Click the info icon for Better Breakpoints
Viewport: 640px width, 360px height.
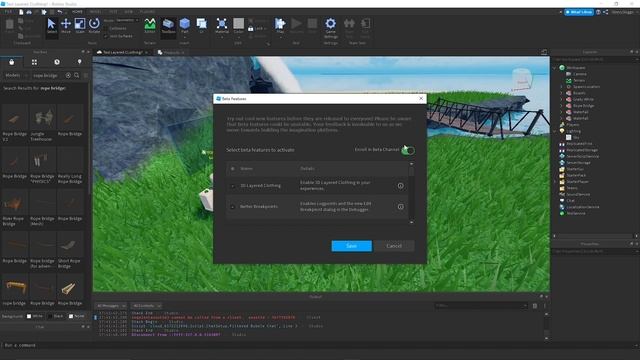[x=400, y=207]
